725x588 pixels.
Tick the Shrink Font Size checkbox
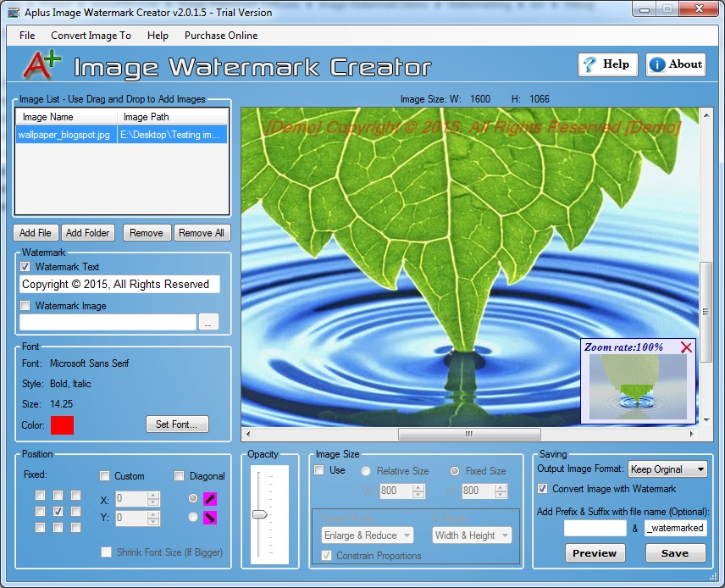107,552
